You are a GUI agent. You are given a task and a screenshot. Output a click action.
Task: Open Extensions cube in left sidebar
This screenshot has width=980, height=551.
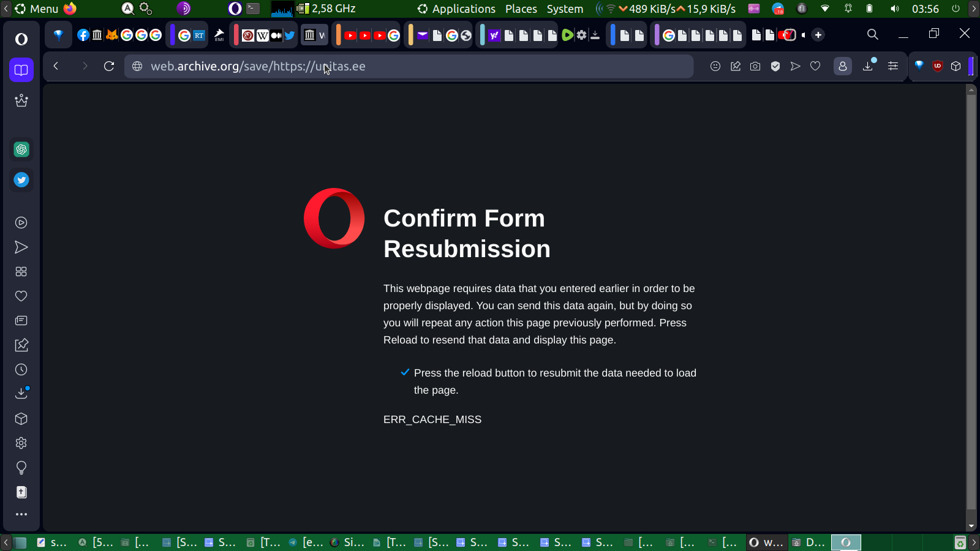point(21,419)
